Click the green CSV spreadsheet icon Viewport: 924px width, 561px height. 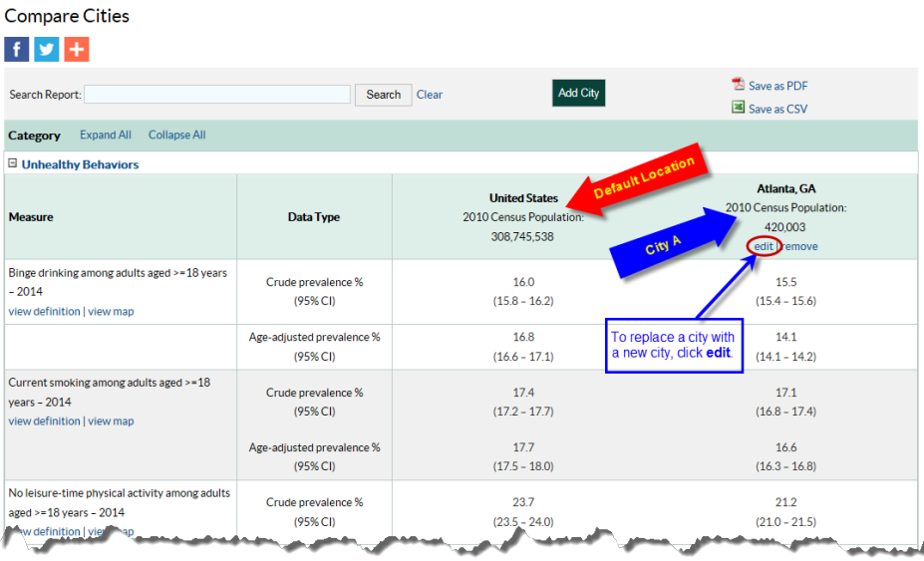739,108
